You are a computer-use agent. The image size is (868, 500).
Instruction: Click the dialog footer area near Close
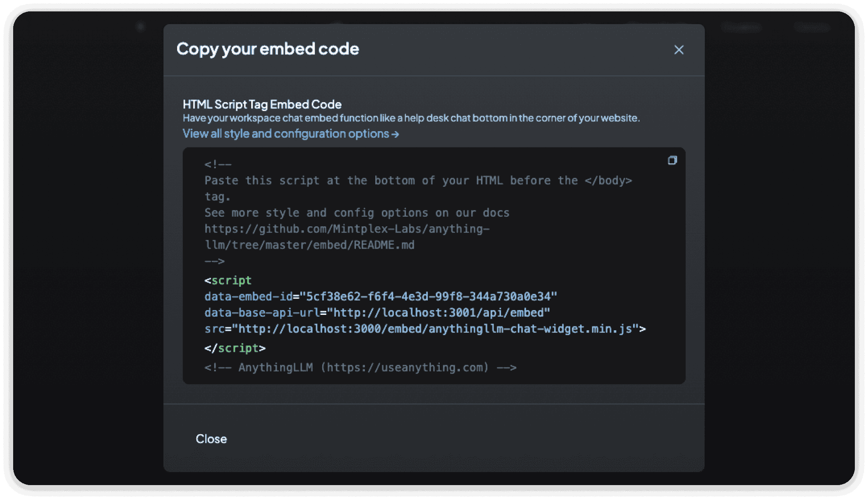point(434,439)
